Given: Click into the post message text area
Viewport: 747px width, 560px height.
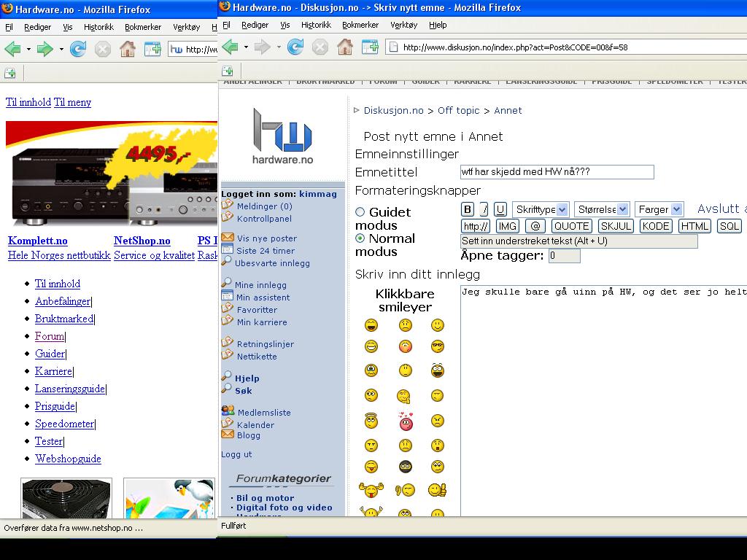Looking at the screenshot, I should pos(603,400).
